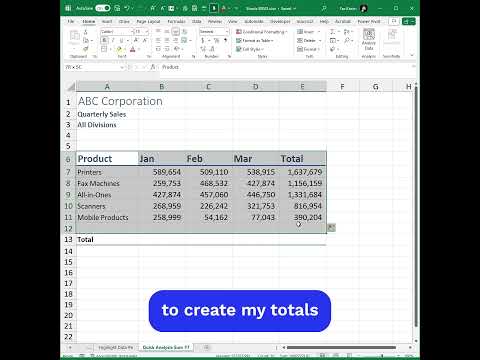The height and width of the screenshot is (360, 480).
Task: Toggle the AutoSave switch
Action: (103, 8)
